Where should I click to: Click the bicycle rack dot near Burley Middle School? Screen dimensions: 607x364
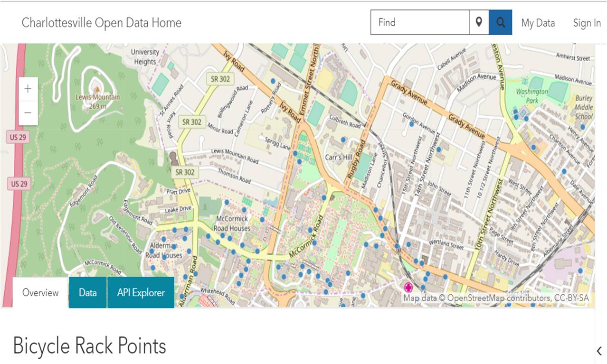click(582, 127)
